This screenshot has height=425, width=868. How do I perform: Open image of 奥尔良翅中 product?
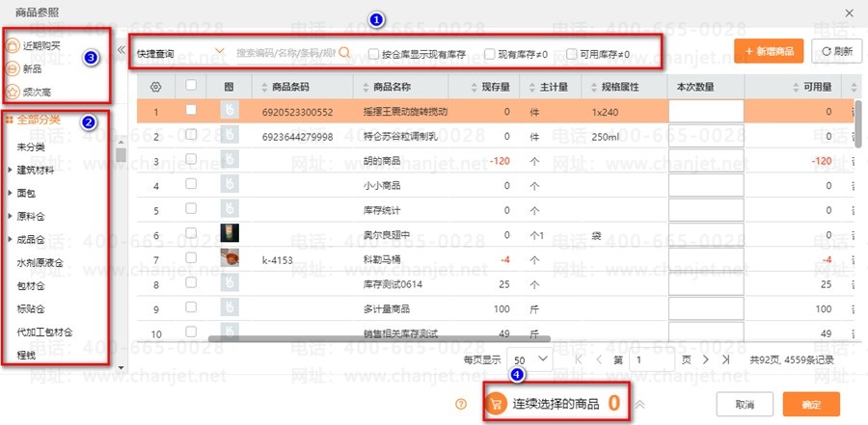(x=230, y=233)
